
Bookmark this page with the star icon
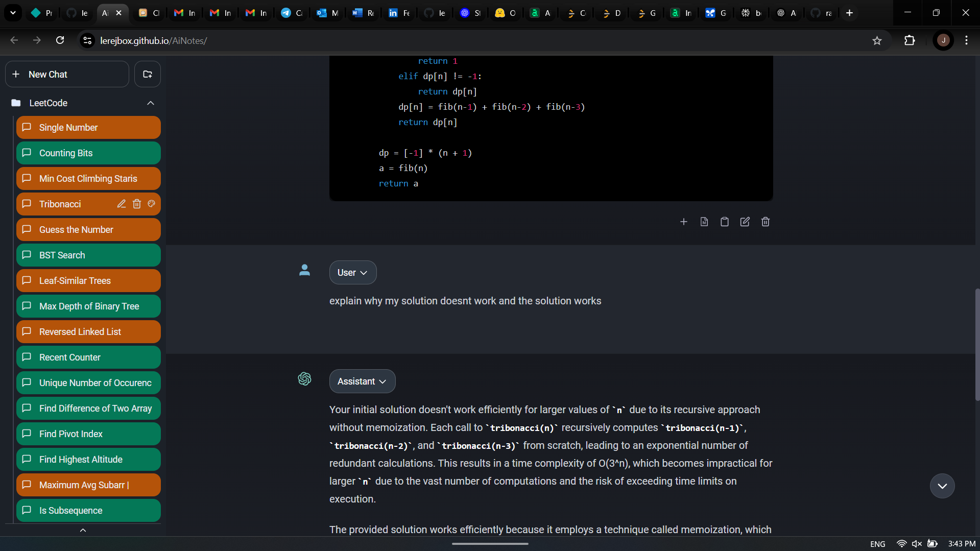877,41
